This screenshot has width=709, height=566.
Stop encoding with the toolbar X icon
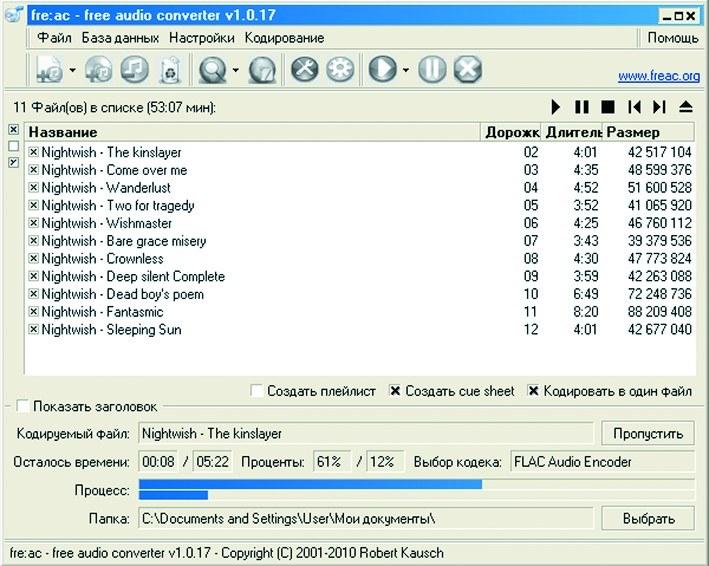click(x=468, y=70)
